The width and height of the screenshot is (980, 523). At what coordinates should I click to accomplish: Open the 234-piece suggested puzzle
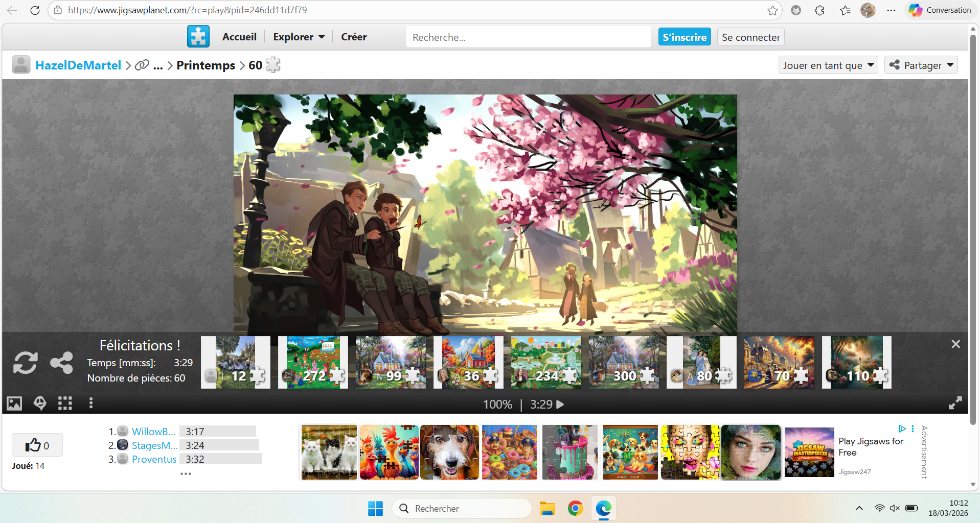click(x=546, y=362)
